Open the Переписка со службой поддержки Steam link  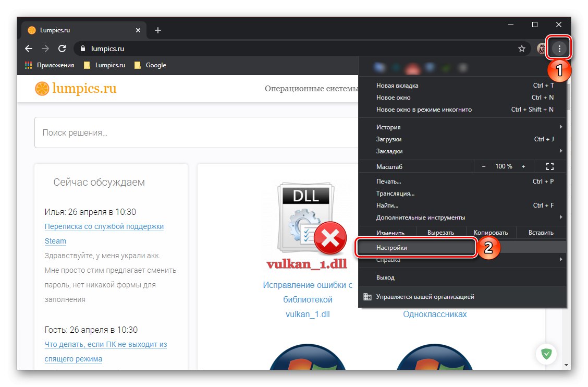click(x=104, y=234)
